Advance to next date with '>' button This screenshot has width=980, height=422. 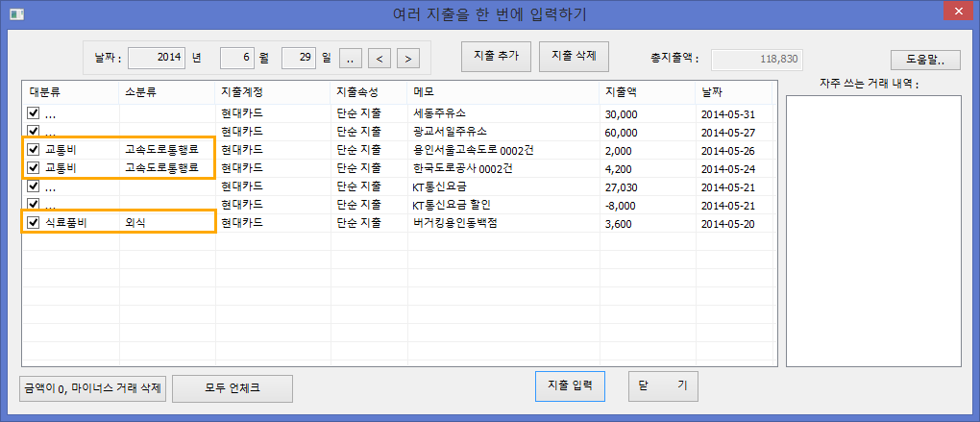tap(408, 59)
